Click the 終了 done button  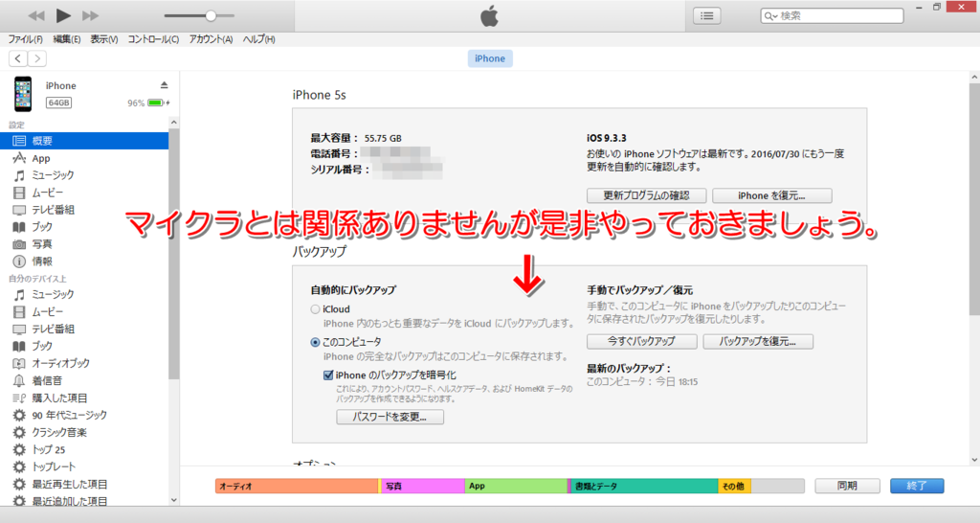click(x=917, y=486)
